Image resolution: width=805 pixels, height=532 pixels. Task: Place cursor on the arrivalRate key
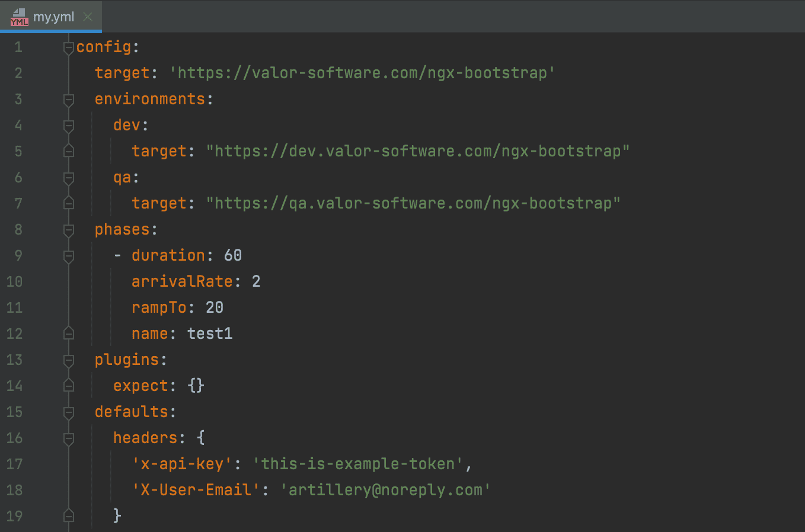tap(182, 281)
